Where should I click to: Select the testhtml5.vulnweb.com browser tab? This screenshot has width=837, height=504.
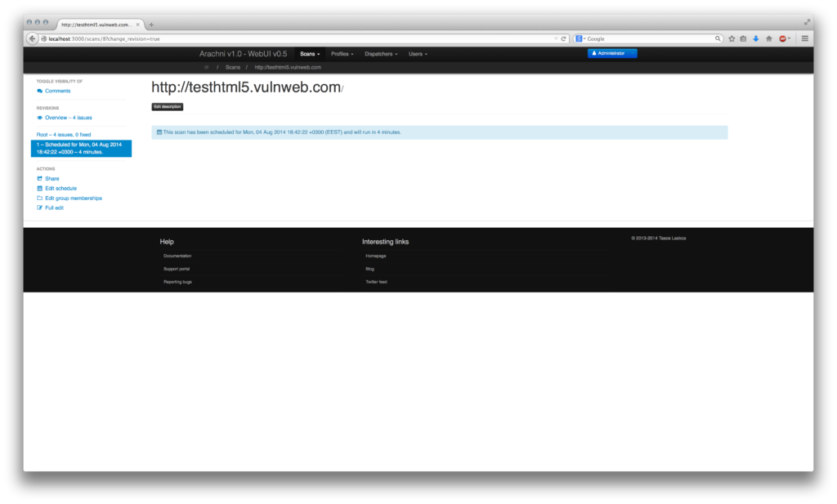pyautogui.click(x=94, y=25)
